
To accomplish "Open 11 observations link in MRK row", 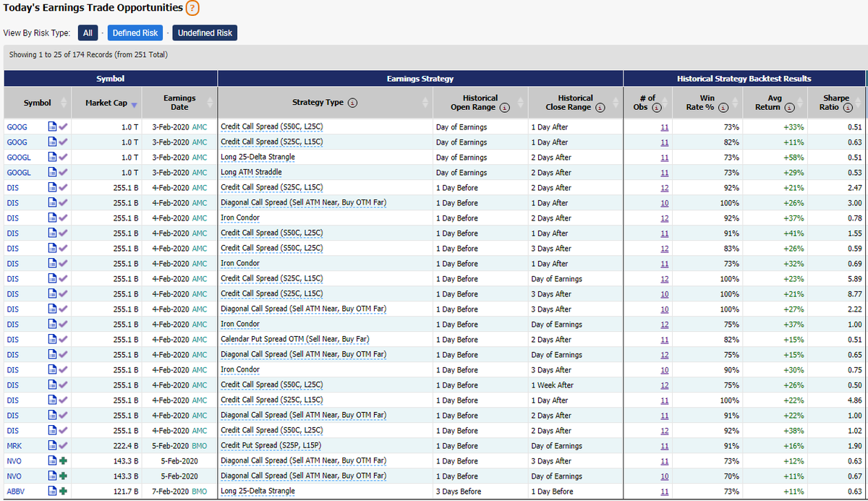I will tap(665, 446).
